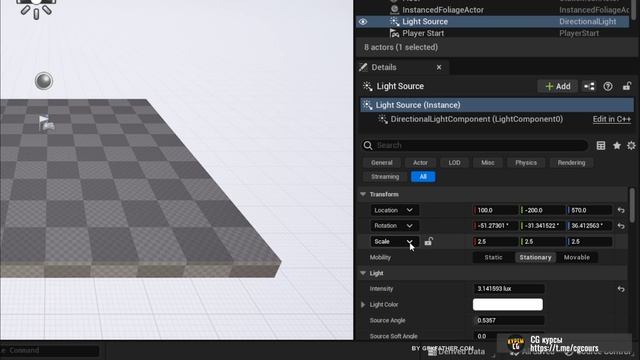The width and height of the screenshot is (640, 360).
Task: Edit Location X value 100.0
Action: point(495,210)
